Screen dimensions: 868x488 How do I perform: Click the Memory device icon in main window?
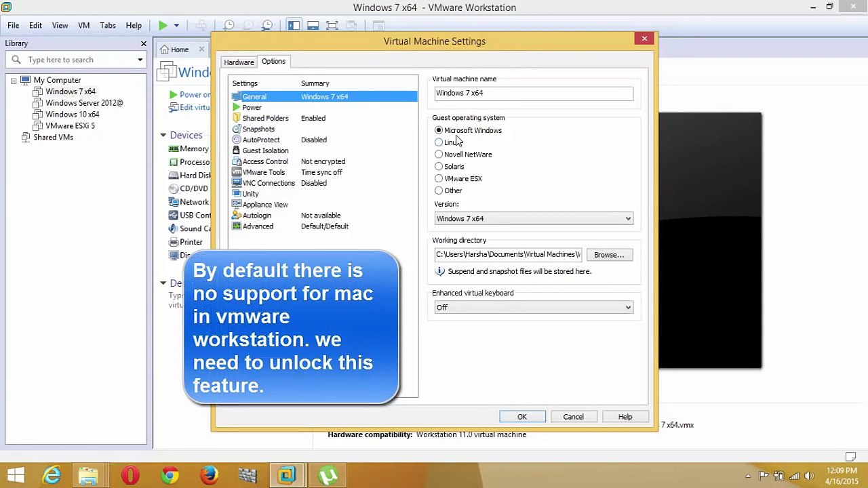pyautogui.click(x=174, y=149)
